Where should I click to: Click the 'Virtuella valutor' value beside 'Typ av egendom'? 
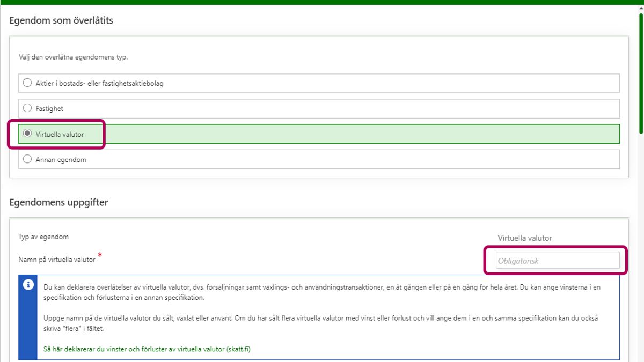[524, 238]
